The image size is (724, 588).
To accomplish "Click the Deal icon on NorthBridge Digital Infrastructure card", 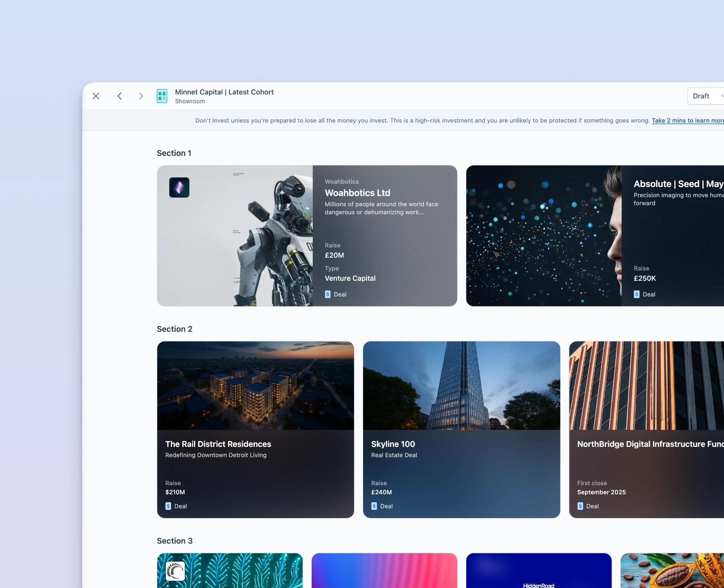I will [x=580, y=506].
